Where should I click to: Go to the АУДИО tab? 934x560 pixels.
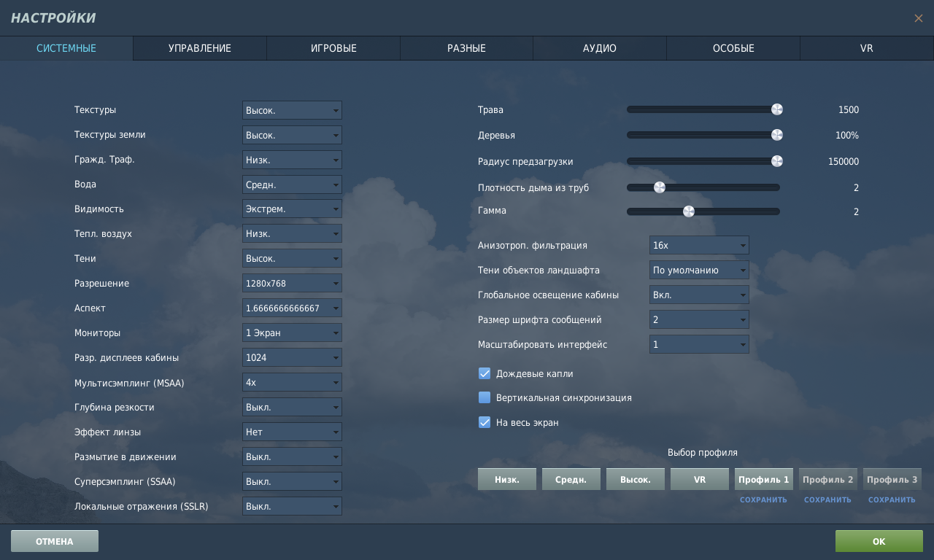pyautogui.click(x=600, y=48)
